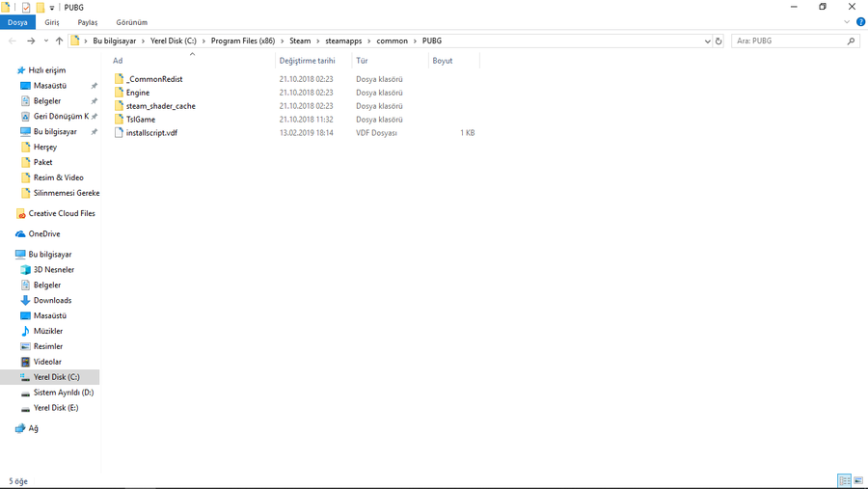Click steamapps in the address breadcrumb

(x=343, y=41)
